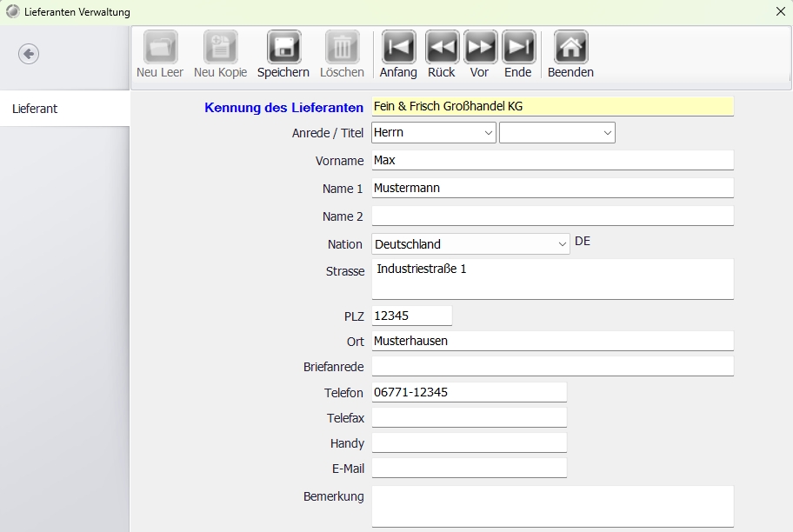The height and width of the screenshot is (532, 793).
Task: Jump to first record with Anfang
Action: [x=398, y=48]
